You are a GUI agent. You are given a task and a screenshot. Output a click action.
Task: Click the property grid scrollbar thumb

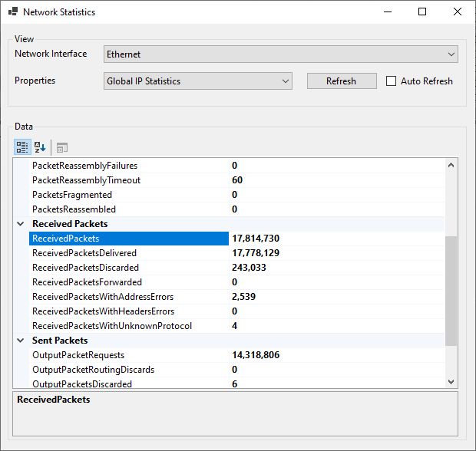click(451, 291)
